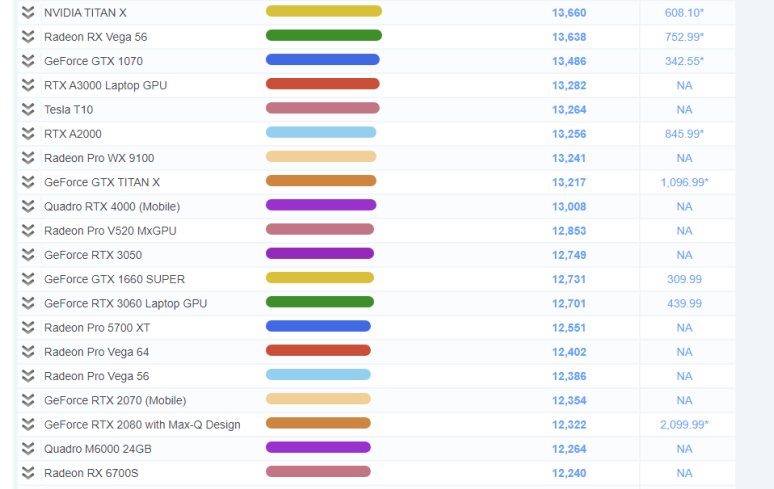
Task: Expand the Radeon Pro Vega 56 chevron
Action: tap(28, 376)
